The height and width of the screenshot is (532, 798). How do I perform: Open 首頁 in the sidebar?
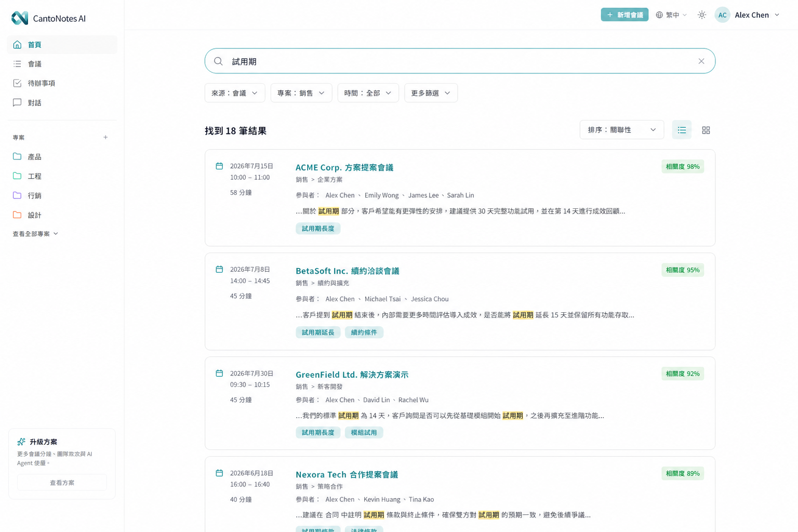pos(62,45)
